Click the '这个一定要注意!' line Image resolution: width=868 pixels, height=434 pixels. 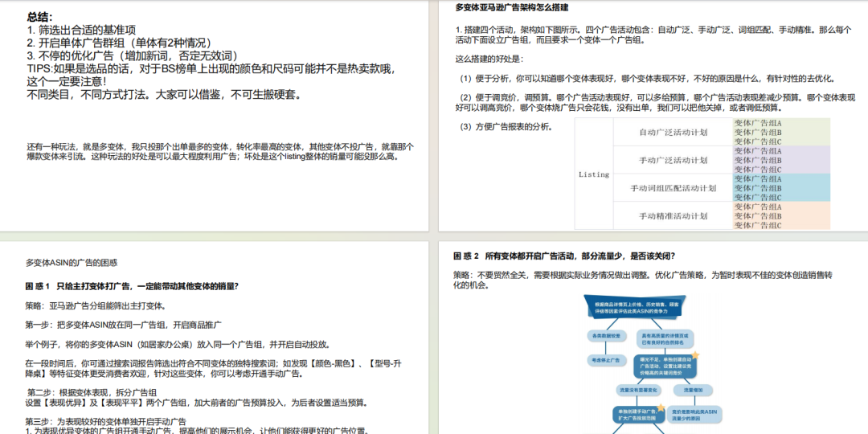click(67, 81)
